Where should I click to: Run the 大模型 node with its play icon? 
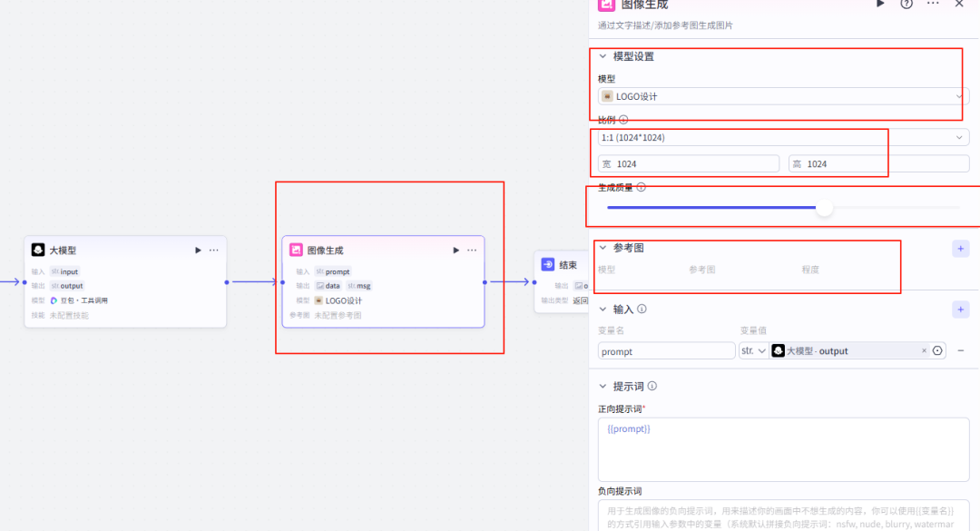[198, 251]
